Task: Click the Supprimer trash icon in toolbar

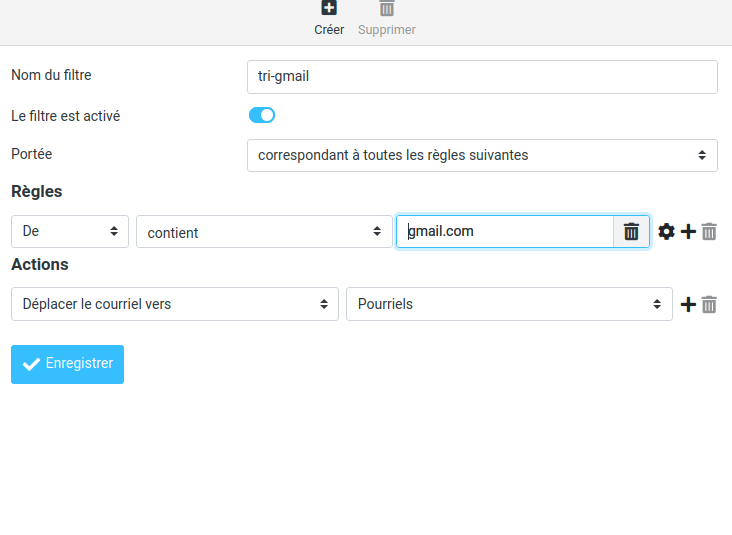Action: [x=387, y=9]
